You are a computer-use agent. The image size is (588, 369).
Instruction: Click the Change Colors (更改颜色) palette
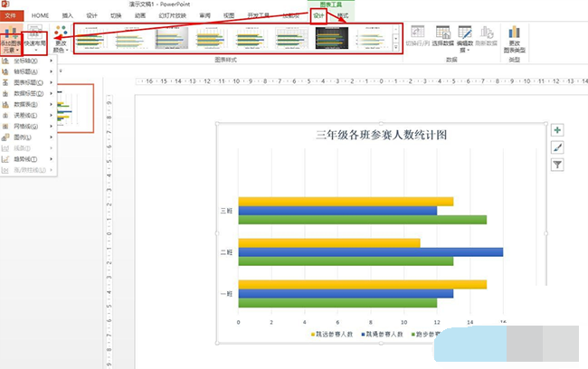[61, 39]
